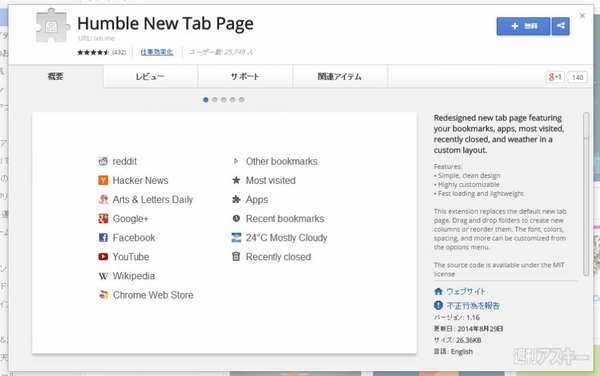
Task: Switch to the レビュー tab
Action: click(x=150, y=77)
